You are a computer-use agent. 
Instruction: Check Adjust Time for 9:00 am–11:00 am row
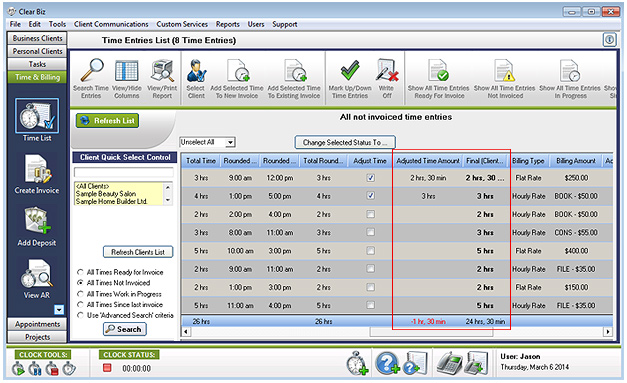pyautogui.click(x=371, y=269)
